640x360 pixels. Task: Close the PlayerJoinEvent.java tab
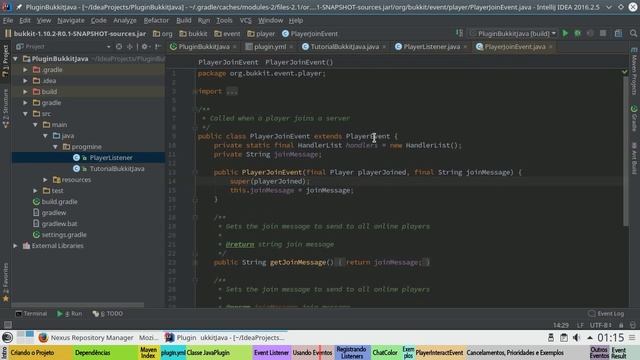(551, 47)
